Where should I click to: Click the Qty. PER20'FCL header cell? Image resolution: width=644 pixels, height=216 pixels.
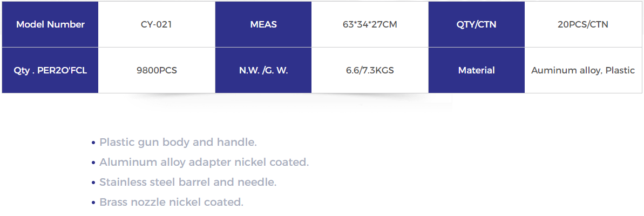50,70
